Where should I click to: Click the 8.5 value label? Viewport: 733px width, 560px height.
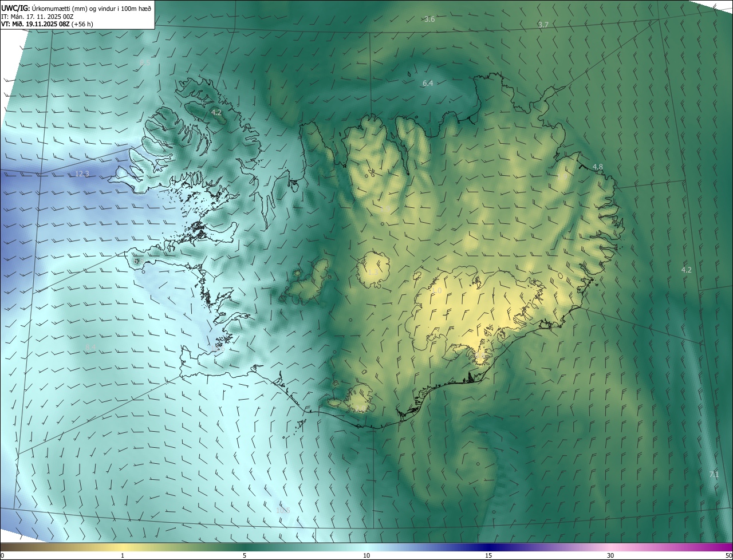click(x=145, y=63)
